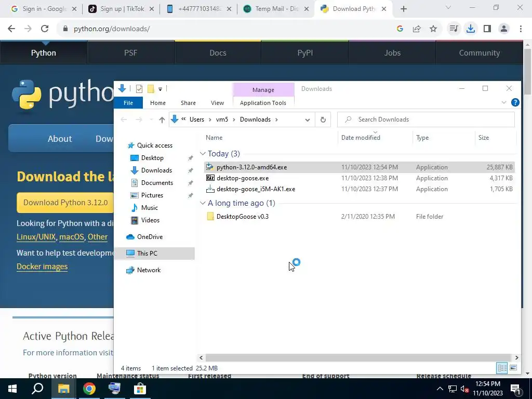Bookmark this page with the star icon

433,29
